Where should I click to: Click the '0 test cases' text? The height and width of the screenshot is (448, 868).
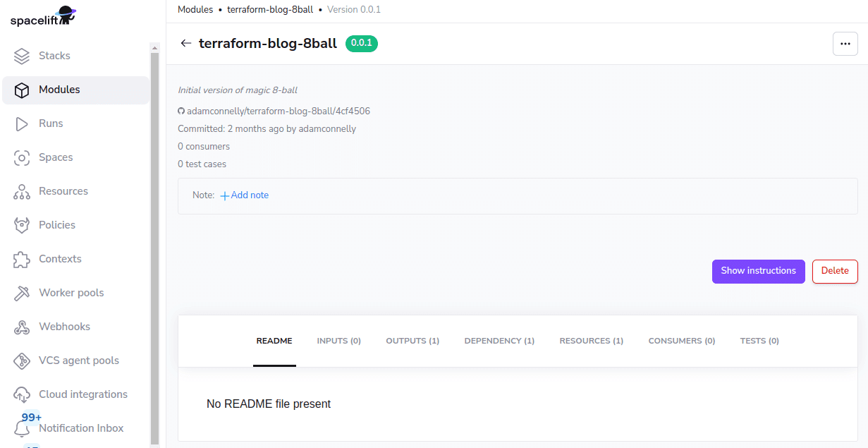pyautogui.click(x=202, y=164)
